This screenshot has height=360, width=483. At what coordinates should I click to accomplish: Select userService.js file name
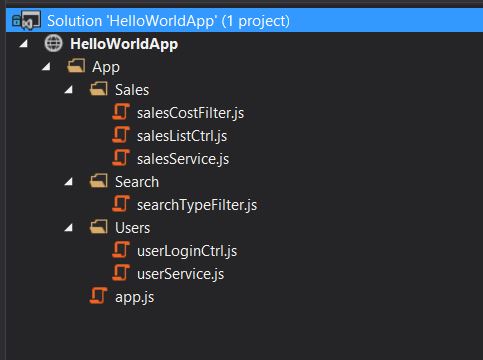pyautogui.click(x=180, y=274)
